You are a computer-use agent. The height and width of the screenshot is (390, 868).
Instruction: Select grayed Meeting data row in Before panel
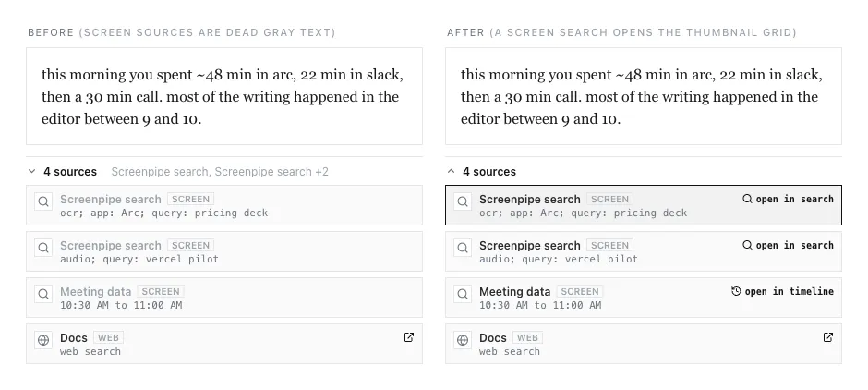tap(224, 298)
